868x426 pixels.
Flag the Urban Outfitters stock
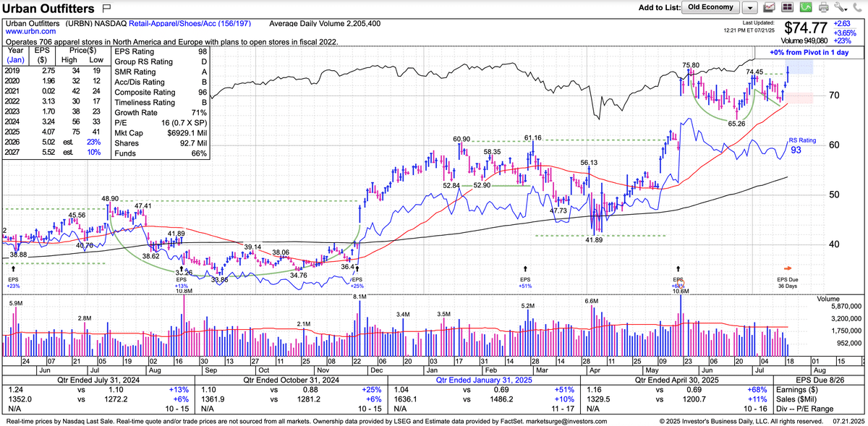107,9
